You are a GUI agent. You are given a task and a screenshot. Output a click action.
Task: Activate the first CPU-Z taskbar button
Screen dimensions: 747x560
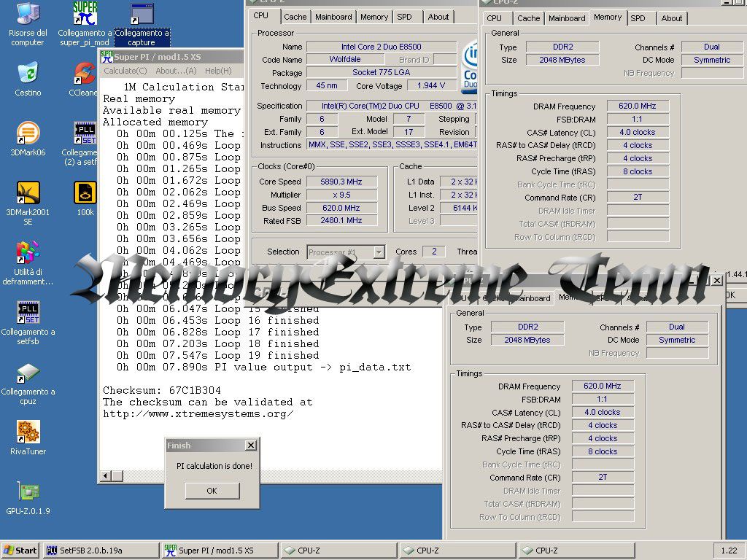tap(339, 551)
